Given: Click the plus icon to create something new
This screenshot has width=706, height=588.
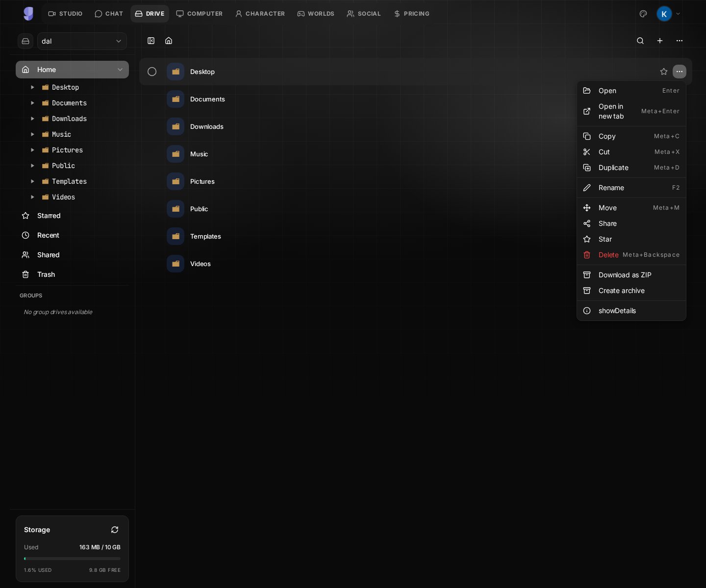Looking at the screenshot, I should 660,41.
